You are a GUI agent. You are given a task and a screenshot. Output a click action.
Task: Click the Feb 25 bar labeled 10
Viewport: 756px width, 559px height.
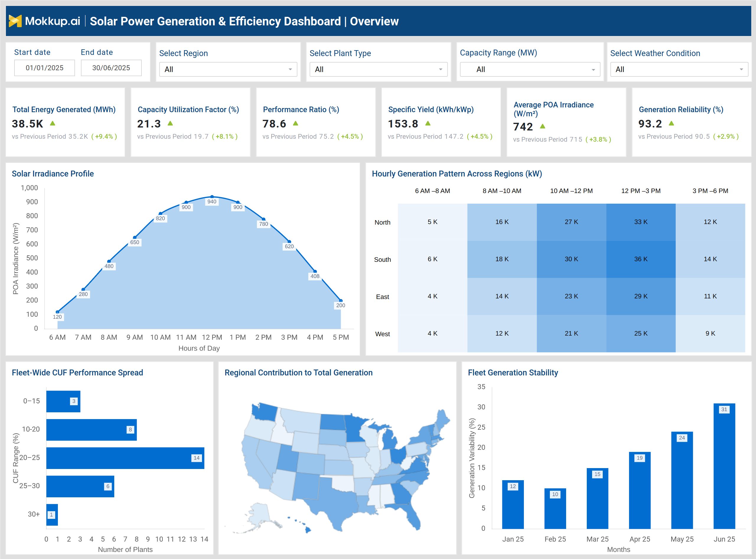pos(555,509)
